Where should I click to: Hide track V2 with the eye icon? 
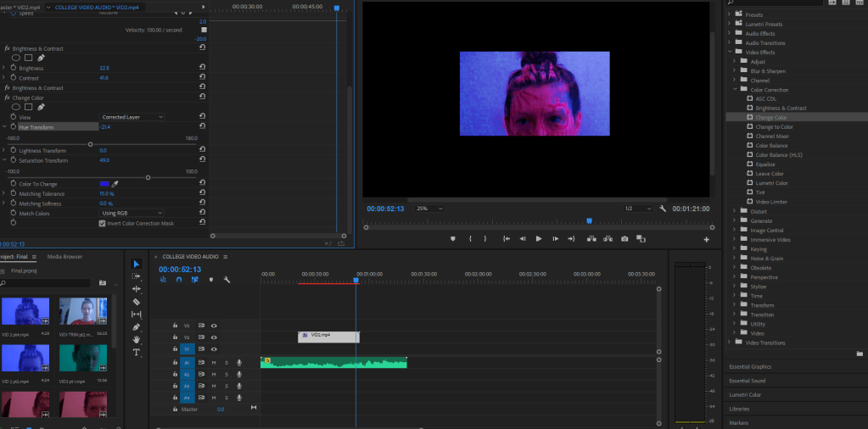(214, 337)
